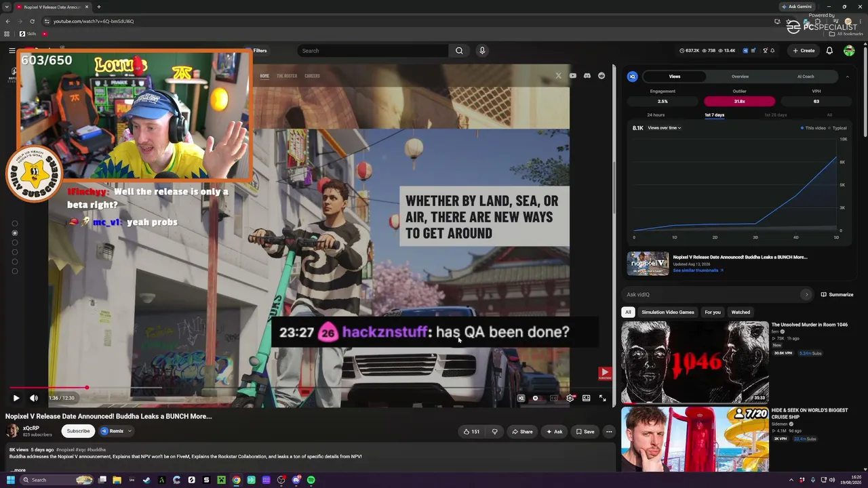Open the Create menu

pyautogui.click(x=804, y=51)
